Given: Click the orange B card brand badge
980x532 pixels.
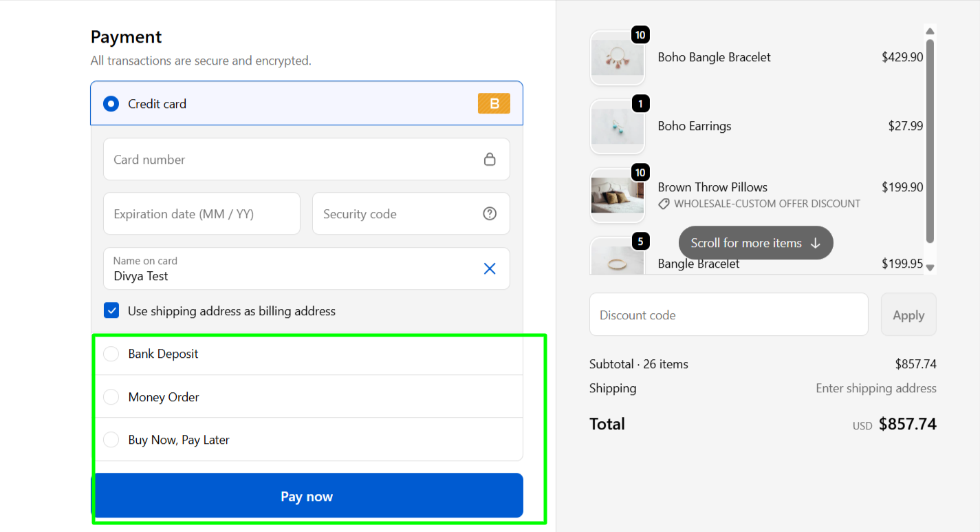Looking at the screenshot, I should tap(494, 104).
